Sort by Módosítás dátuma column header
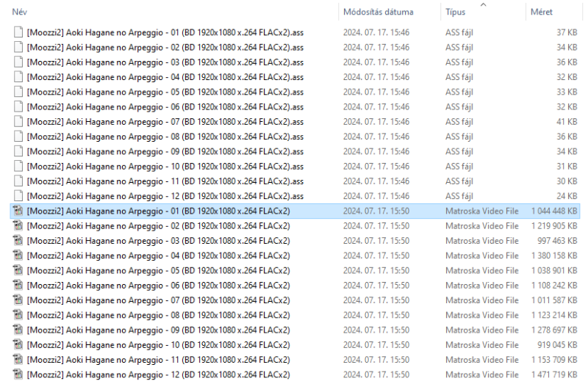Screen dimensions: 588x384 (379, 12)
